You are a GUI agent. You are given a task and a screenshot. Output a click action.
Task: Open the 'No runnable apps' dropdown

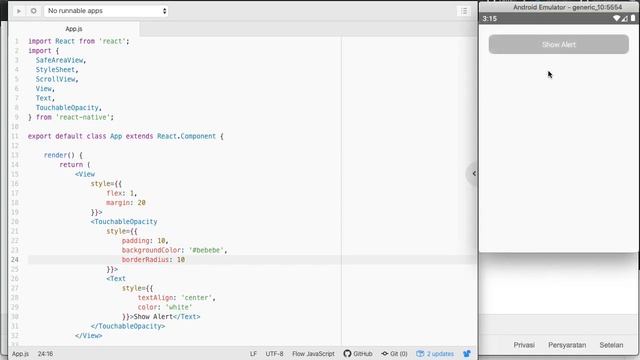[106, 11]
